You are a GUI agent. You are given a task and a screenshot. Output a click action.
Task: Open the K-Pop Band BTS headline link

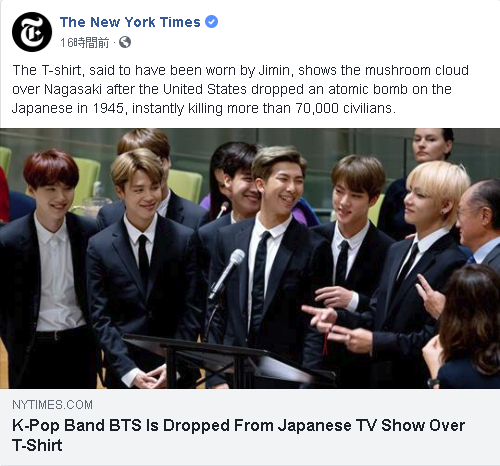coord(238,426)
